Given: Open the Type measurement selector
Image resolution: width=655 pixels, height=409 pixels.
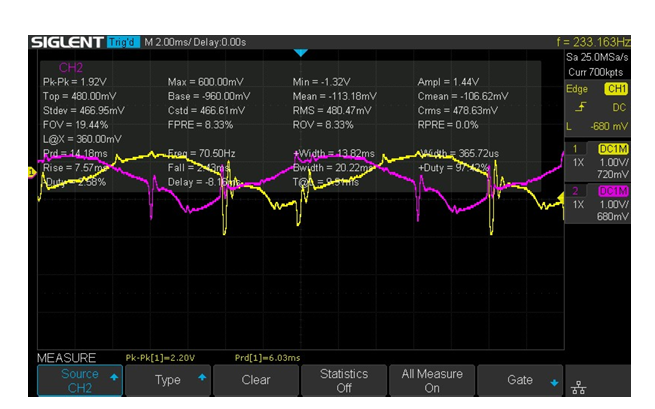Looking at the screenshot, I should pos(168,380).
